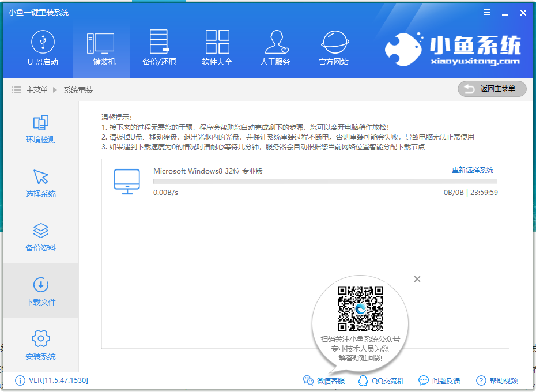The image size is (536, 392).
Task: Click 返回主菜单 button
Action: (x=492, y=89)
